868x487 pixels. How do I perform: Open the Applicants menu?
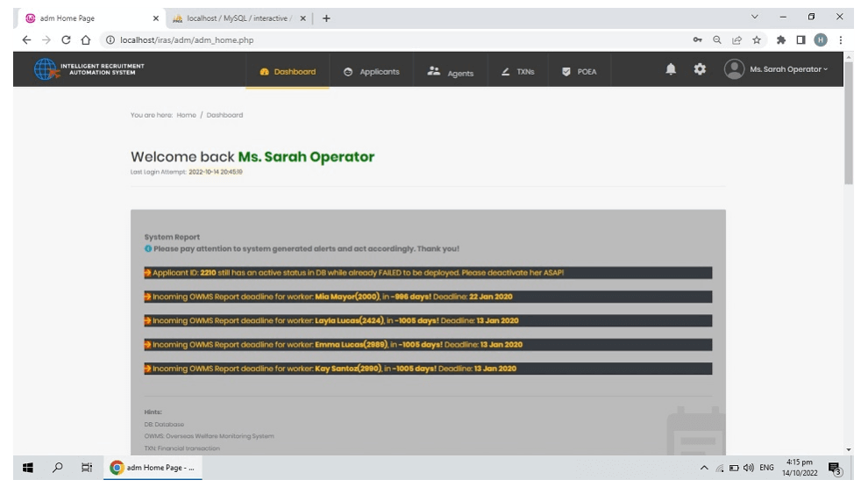[x=372, y=71]
